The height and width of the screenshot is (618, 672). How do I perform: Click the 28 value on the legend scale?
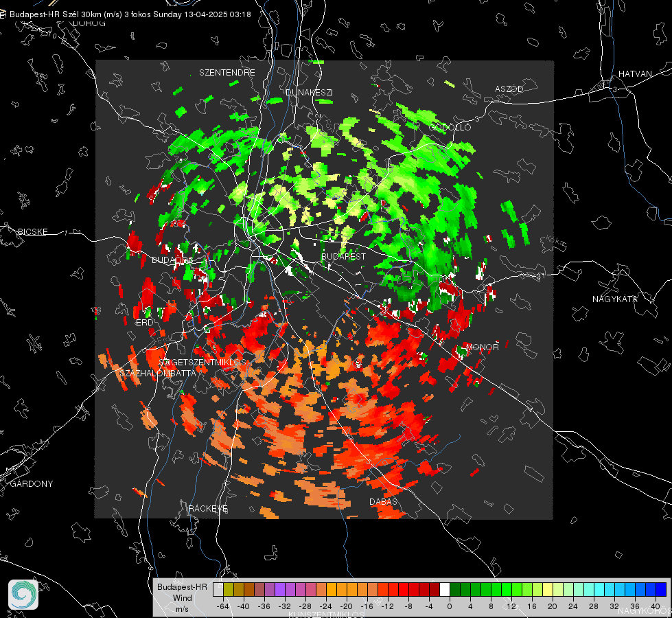593,606
